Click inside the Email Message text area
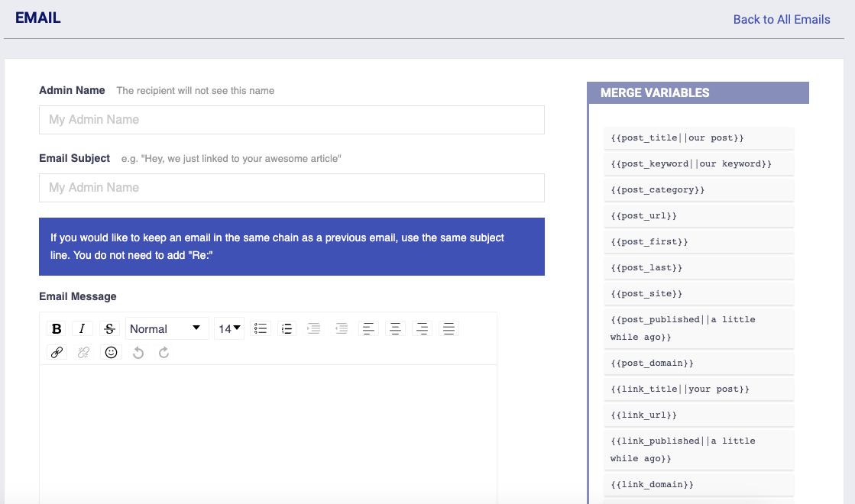Viewport: 855px width, 504px height. tap(267, 435)
